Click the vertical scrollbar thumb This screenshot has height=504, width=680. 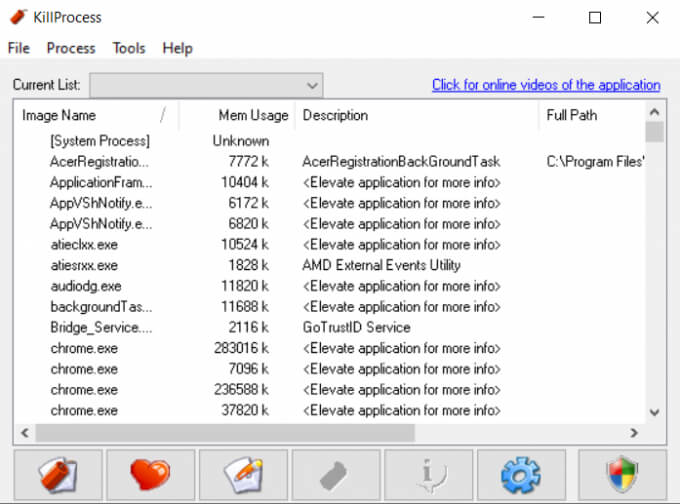[654, 132]
